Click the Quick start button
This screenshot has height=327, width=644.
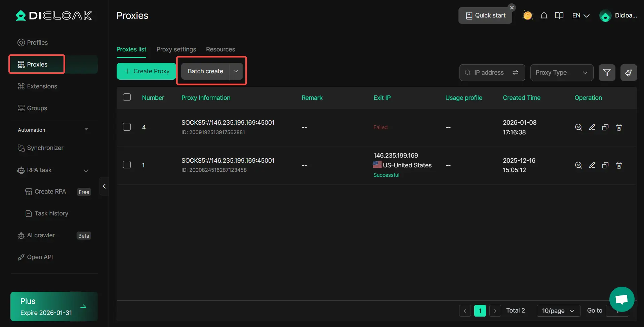pos(485,15)
